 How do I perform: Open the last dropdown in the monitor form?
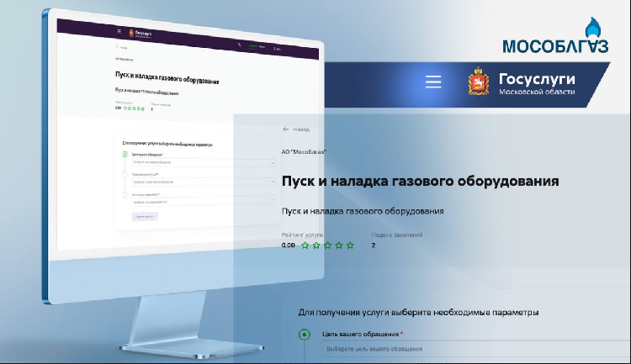pyautogui.click(x=204, y=201)
